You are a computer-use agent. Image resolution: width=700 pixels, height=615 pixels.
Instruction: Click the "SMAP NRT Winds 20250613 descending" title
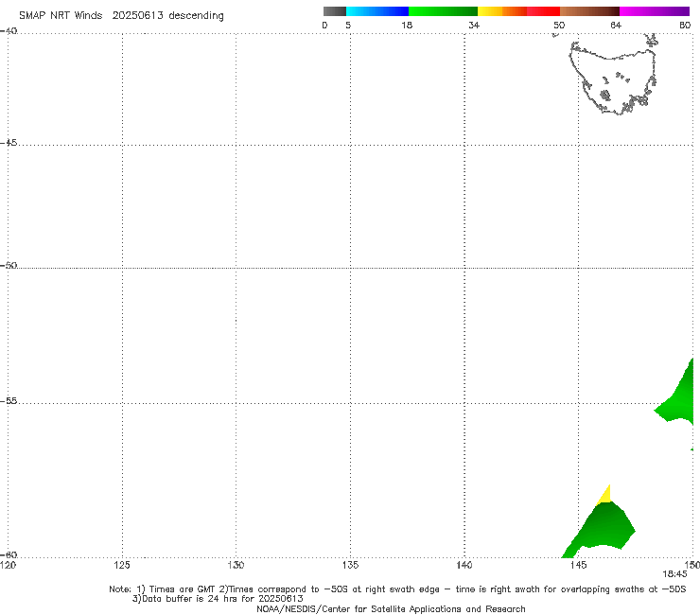coord(121,16)
